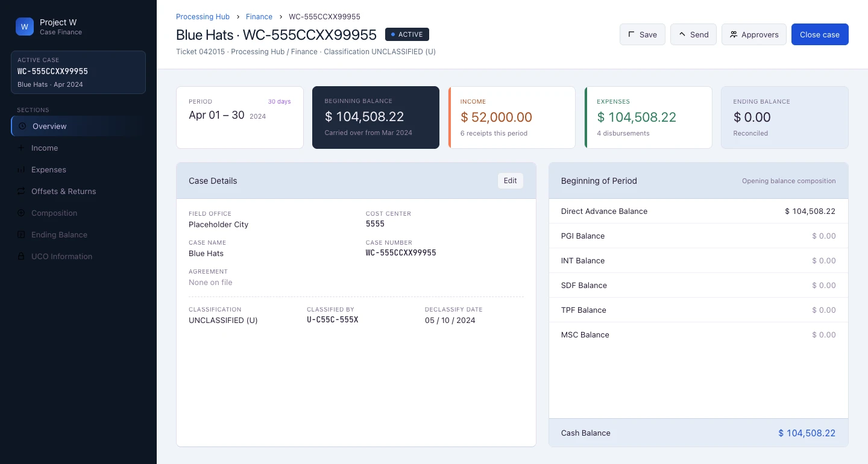Edit the Case Details
Image resolution: width=868 pixels, height=464 pixels.
(511, 181)
